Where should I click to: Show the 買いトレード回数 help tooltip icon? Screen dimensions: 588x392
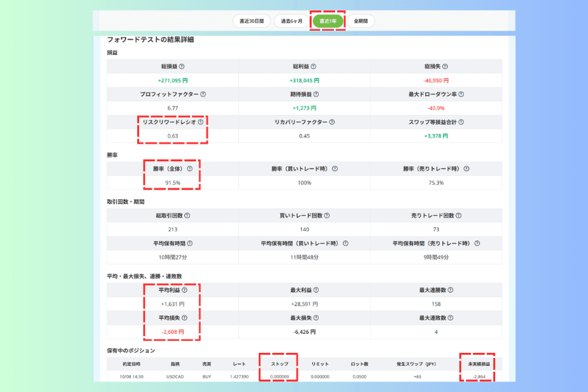point(327,216)
